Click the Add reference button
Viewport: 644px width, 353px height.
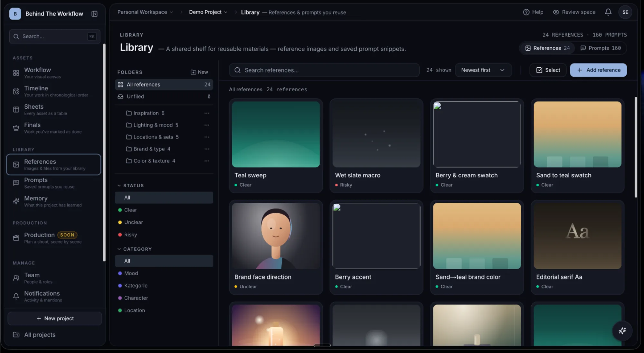[598, 70]
